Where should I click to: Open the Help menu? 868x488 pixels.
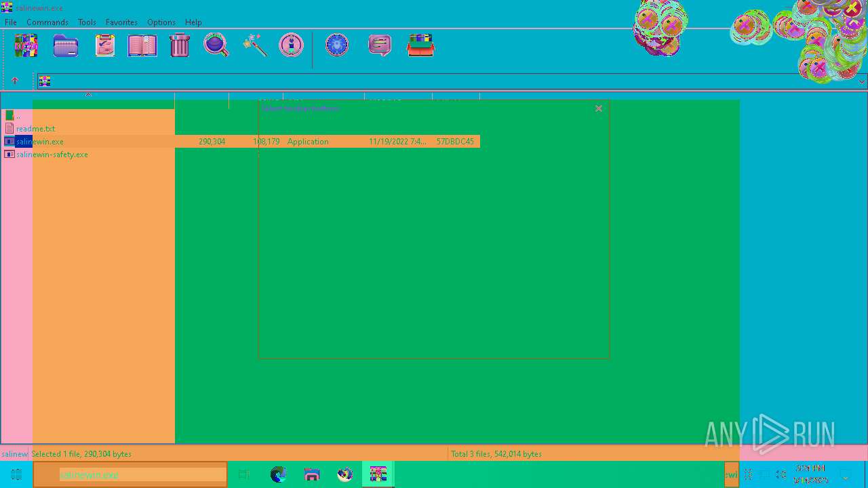193,22
